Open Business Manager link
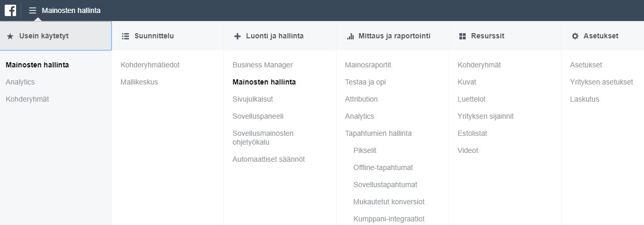The width and height of the screenshot is (644, 225). coord(262,65)
